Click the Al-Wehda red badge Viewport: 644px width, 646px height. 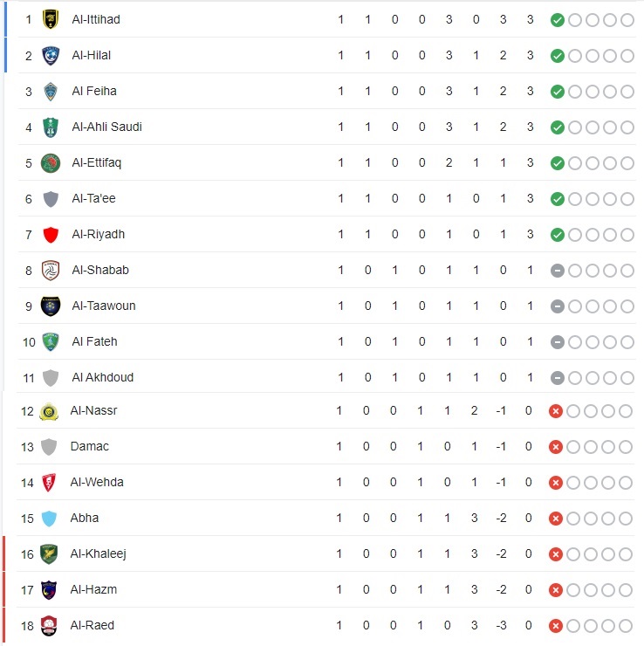point(49,482)
